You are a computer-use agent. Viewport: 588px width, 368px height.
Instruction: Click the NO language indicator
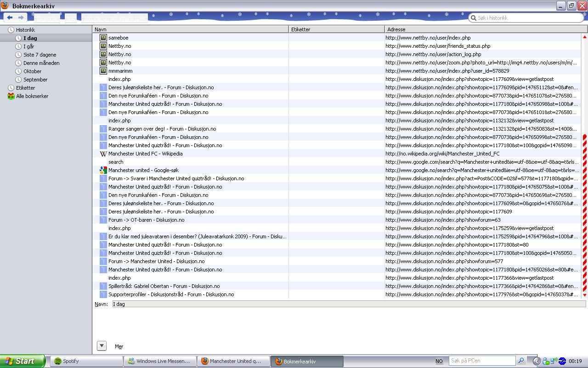[439, 361]
